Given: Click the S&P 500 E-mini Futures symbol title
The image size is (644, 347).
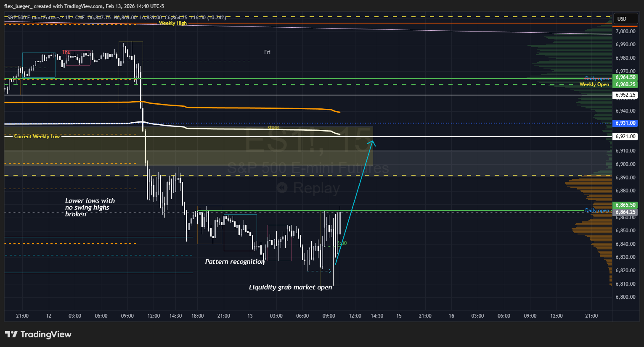Looking at the screenshot, I should pyautogui.click(x=34, y=18).
